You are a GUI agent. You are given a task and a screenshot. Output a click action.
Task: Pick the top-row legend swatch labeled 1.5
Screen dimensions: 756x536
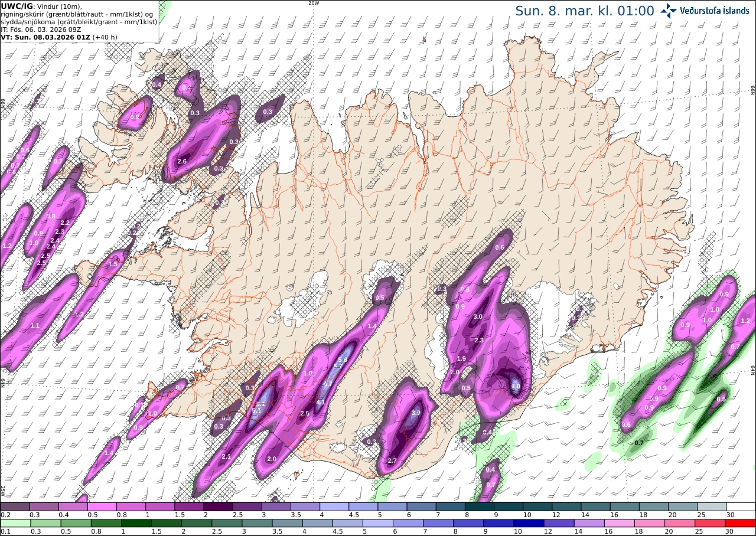click(x=189, y=506)
